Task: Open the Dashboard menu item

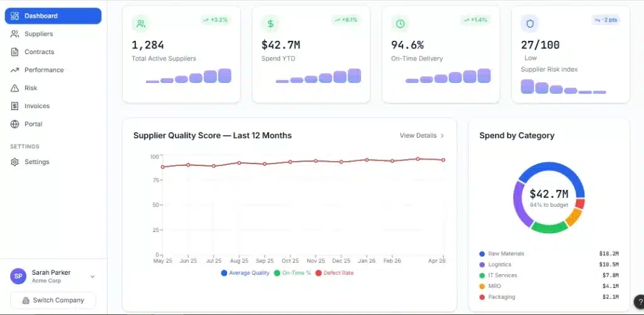Action: (x=53, y=16)
